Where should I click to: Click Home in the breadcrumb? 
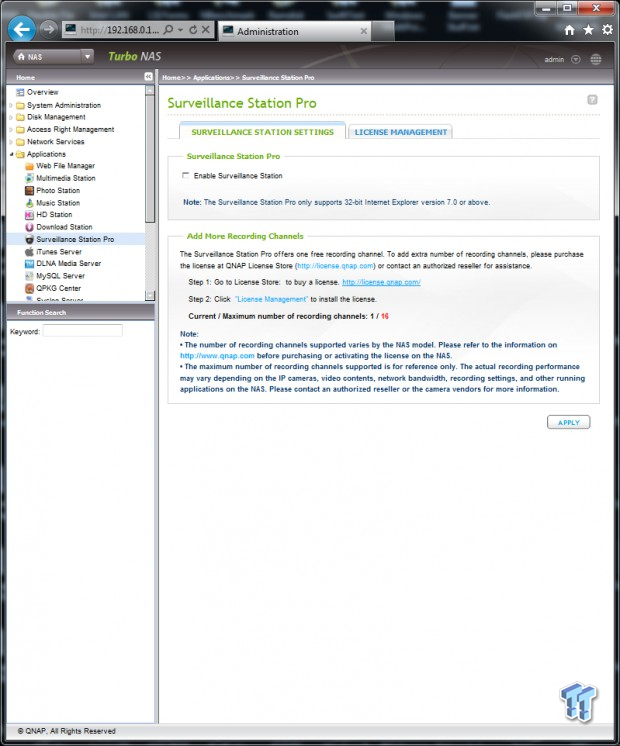(171, 78)
